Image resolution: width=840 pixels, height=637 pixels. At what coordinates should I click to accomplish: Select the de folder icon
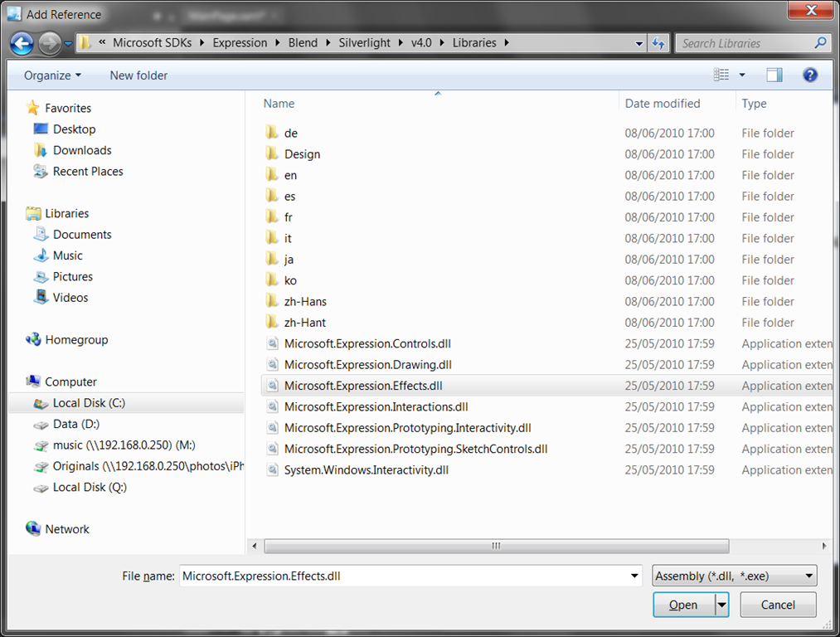coord(272,133)
